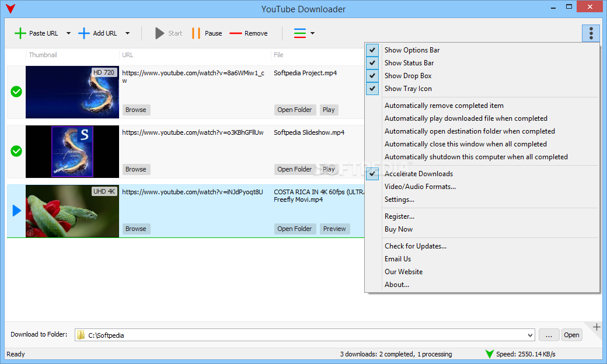Expand the list view dropdown arrow
The image size is (607, 364).
pos(312,33)
